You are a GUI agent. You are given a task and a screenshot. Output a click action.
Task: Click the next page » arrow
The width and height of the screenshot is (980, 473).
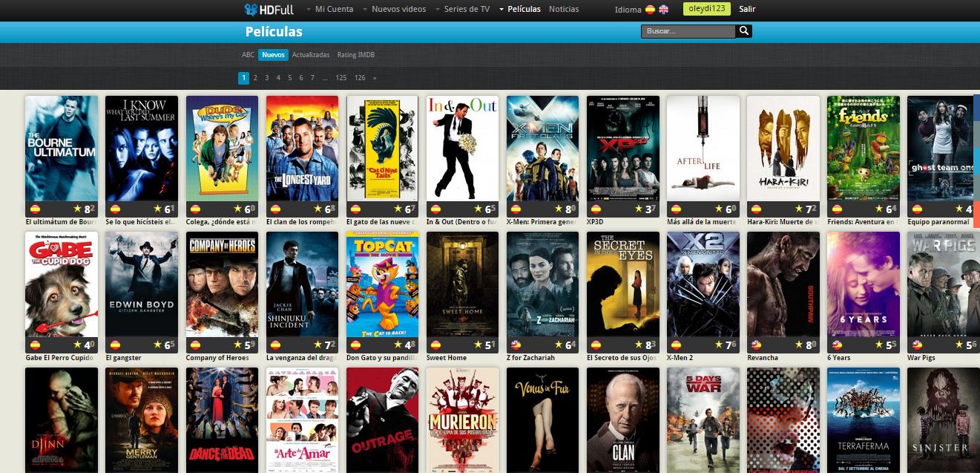click(x=375, y=77)
